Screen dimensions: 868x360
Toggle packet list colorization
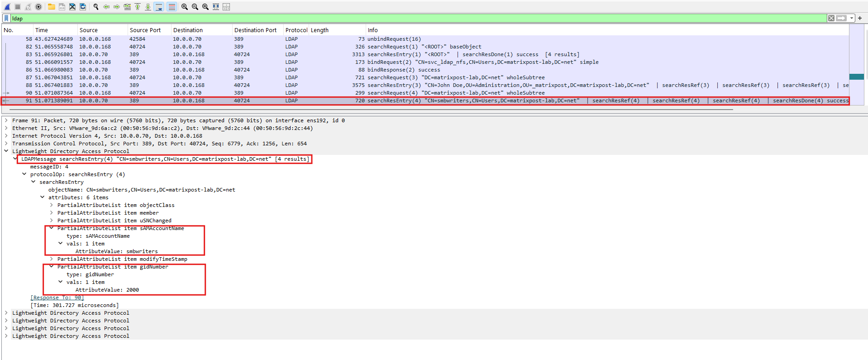[x=172, y=7]
